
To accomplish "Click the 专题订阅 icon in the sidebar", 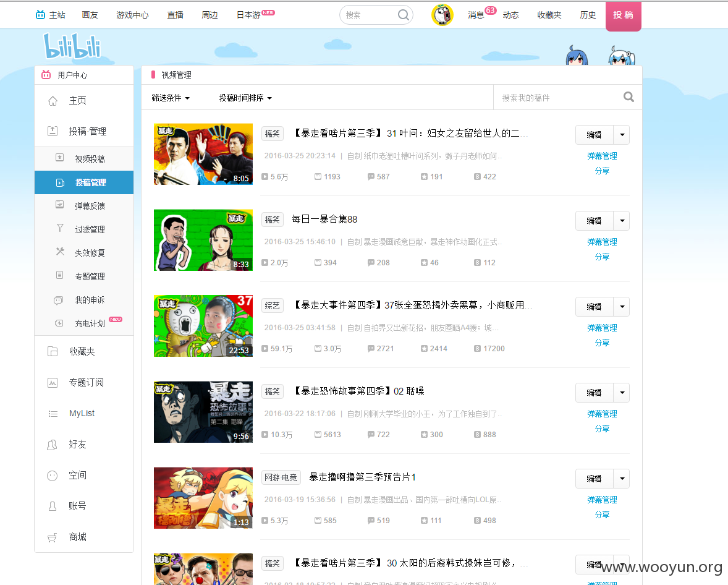I will click(x=53, y=382).
